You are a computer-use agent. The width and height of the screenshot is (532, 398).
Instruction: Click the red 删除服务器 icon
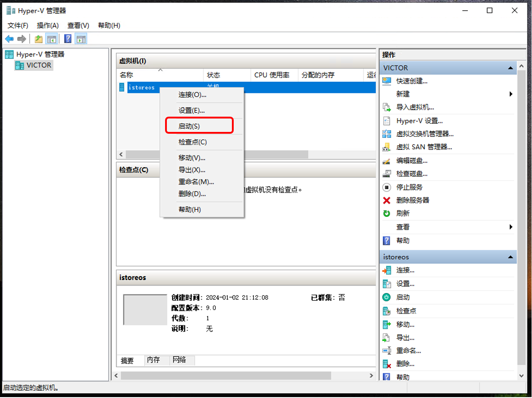(386, 200)
